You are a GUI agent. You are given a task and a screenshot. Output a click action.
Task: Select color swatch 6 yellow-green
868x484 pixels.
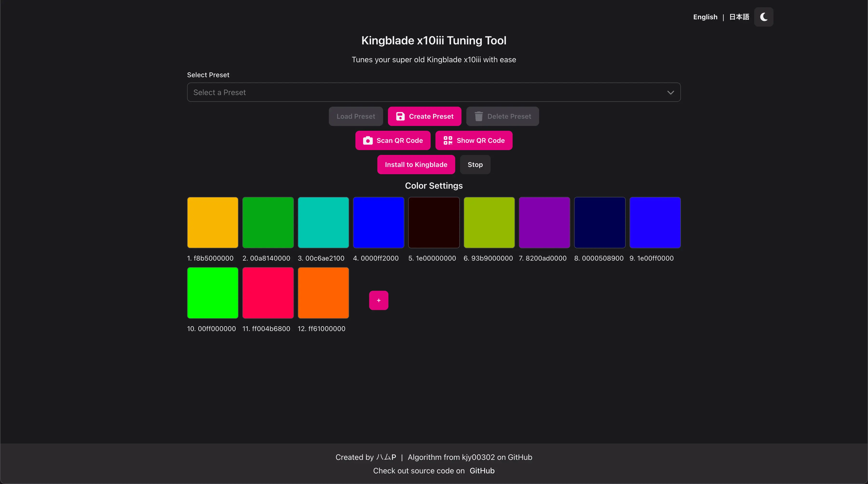(489, 223)
